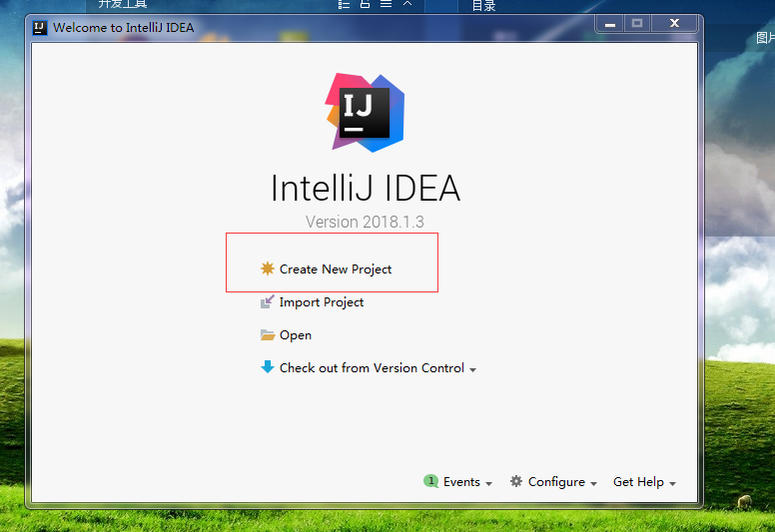
Task: Minimize the Welcome to IntelliJ IDEA window
Action: [610, 23]
